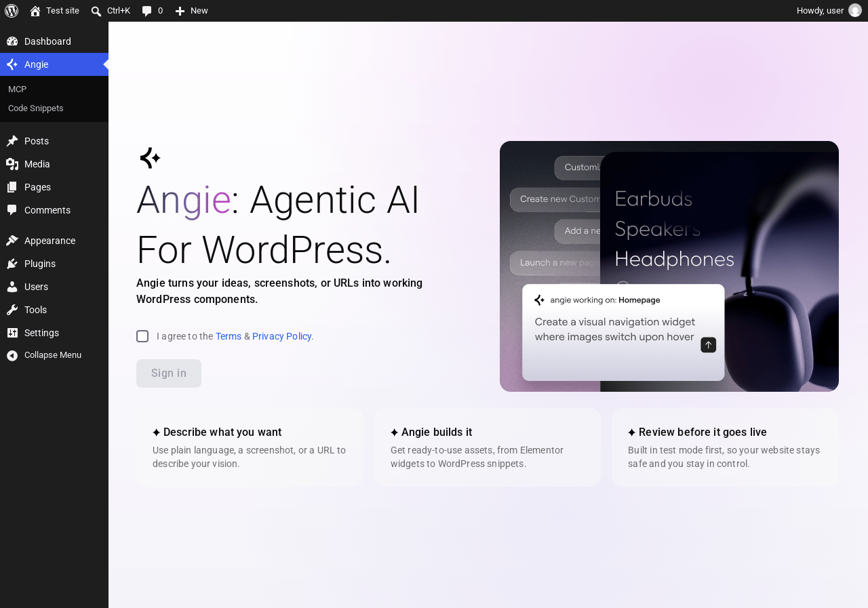
Task: Click the Test site link in admin bar
Action: coord(54,11)
